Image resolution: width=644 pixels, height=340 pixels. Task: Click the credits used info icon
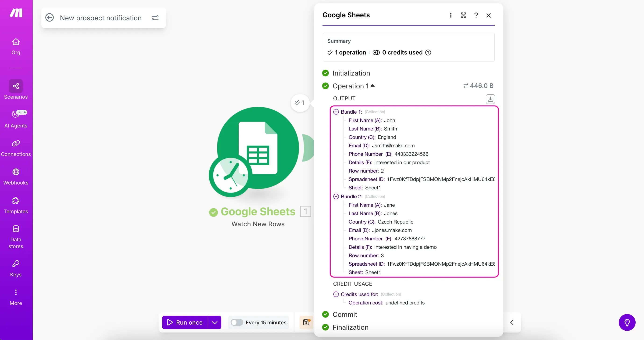point(428,53)
